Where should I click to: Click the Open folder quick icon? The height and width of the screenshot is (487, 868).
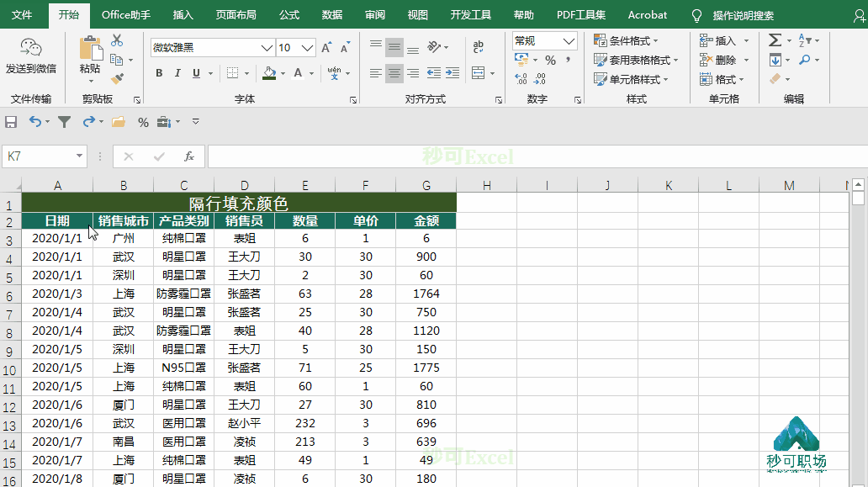[x=118, y=122]
